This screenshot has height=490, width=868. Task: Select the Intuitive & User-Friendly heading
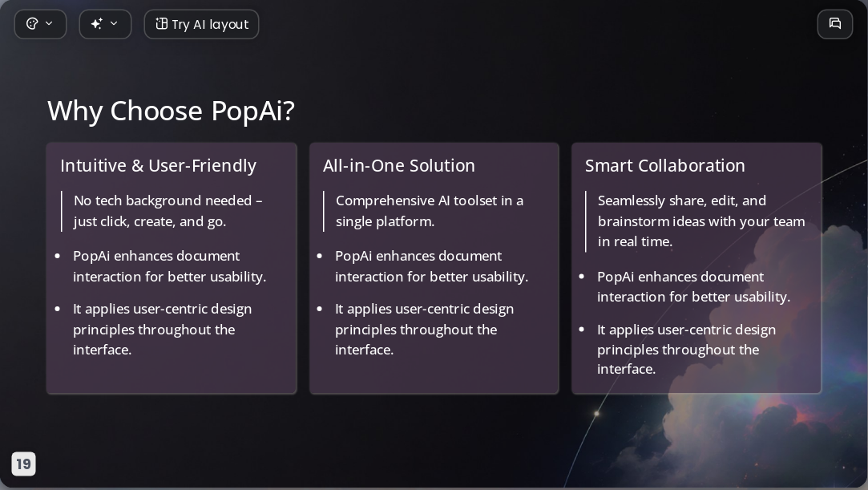(159, 165)
